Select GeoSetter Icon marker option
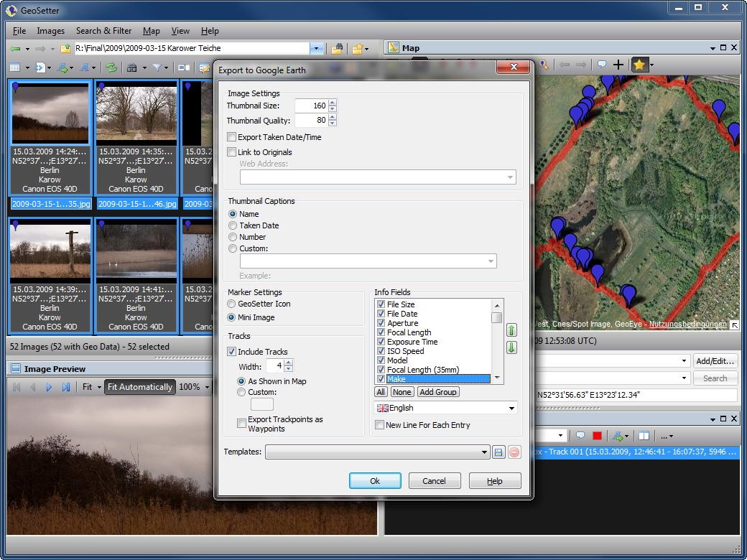 tap(233, 304)
